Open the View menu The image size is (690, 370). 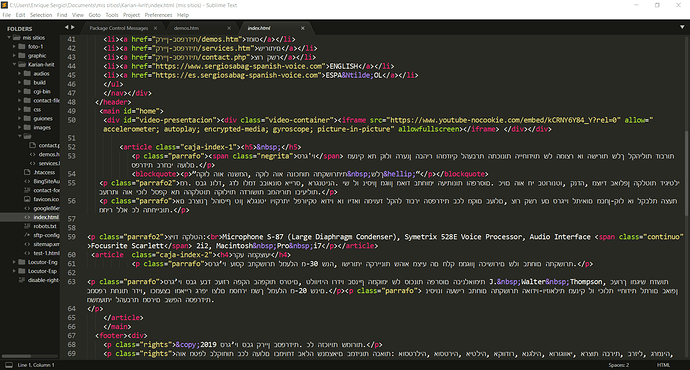point(78,15)
